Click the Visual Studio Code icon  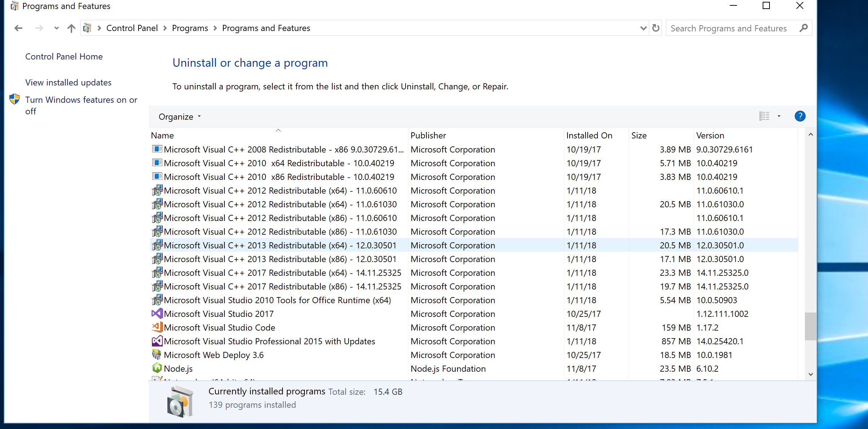(157, 327)
